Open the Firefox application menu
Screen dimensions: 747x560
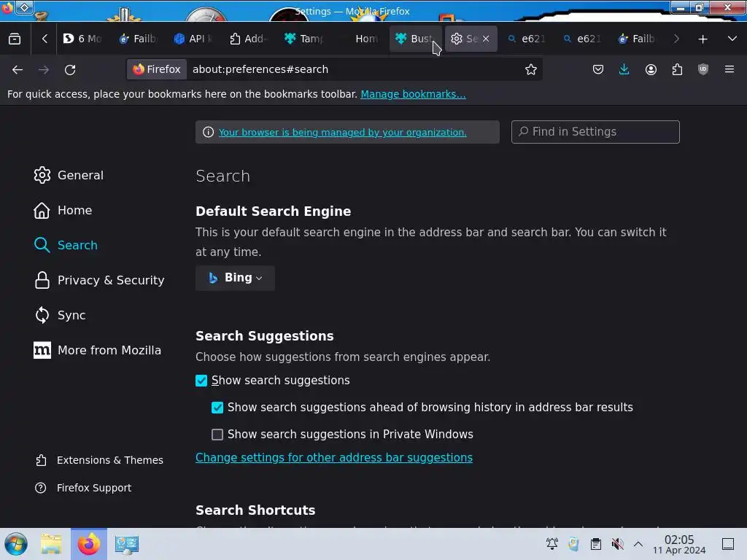pyautogui.click(x=729, y=69)
